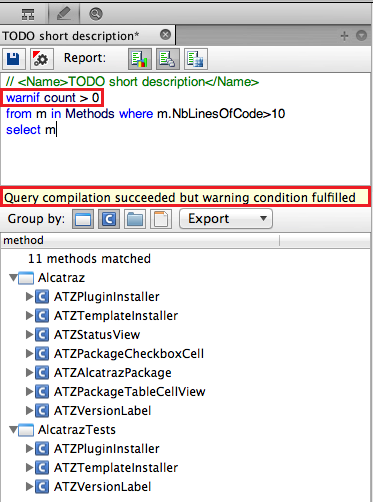The width and height of the screenshot is (373, 502).
Task: Click inside the query code editor
Action: click(x=186, y=129)
